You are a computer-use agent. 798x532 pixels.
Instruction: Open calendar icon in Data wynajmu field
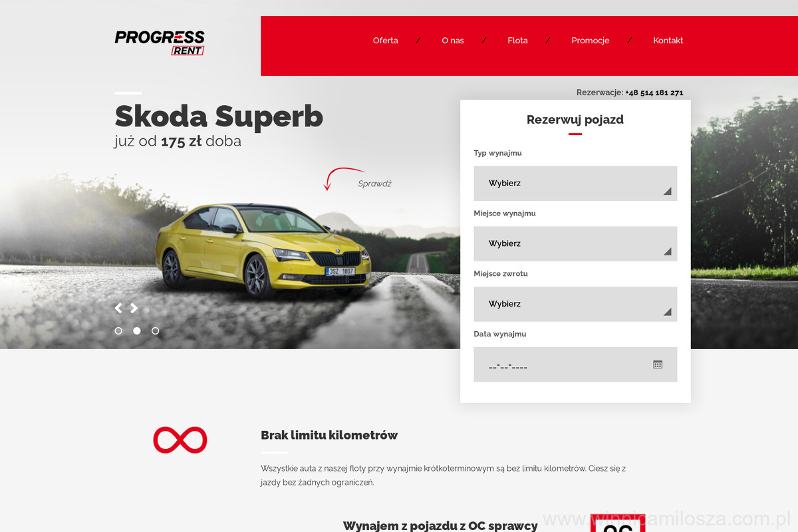(x=658, y=364)
